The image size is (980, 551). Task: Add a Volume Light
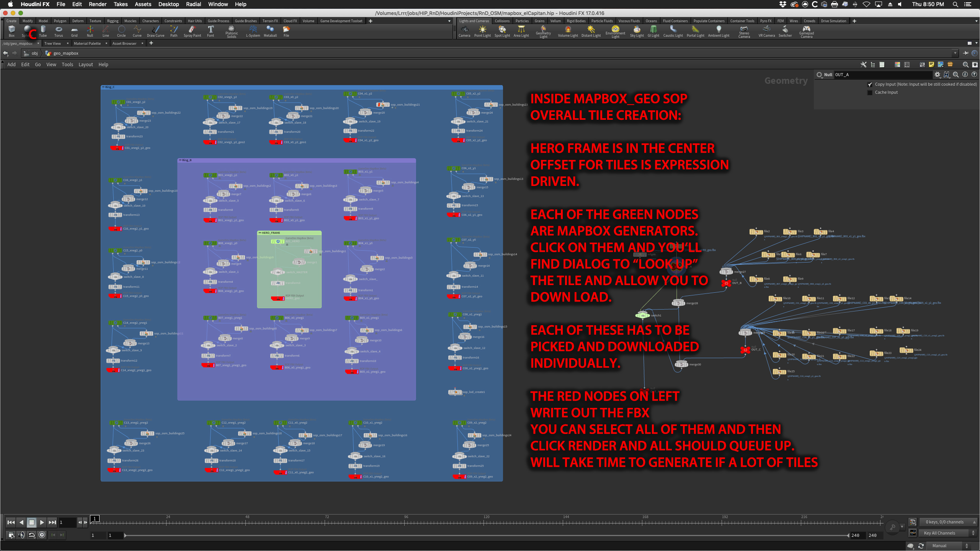568,31
